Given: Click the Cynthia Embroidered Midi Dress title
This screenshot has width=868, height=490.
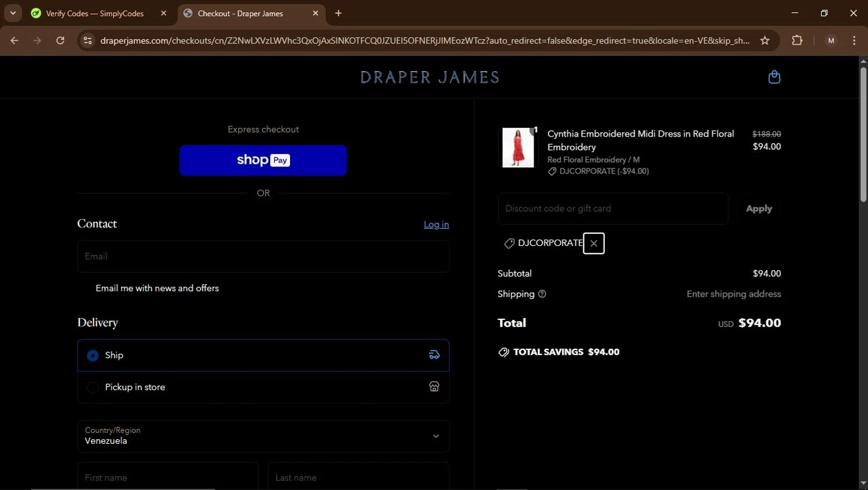Looking at the screenshot, I should pyautogui.click(x=641, y=141).
